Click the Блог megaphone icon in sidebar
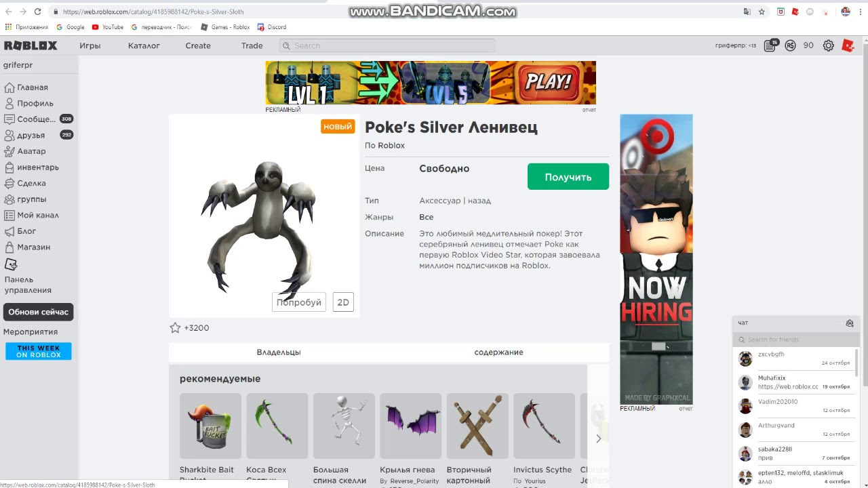This screenshot has width=868, height=488. click(x=9, y=231)
